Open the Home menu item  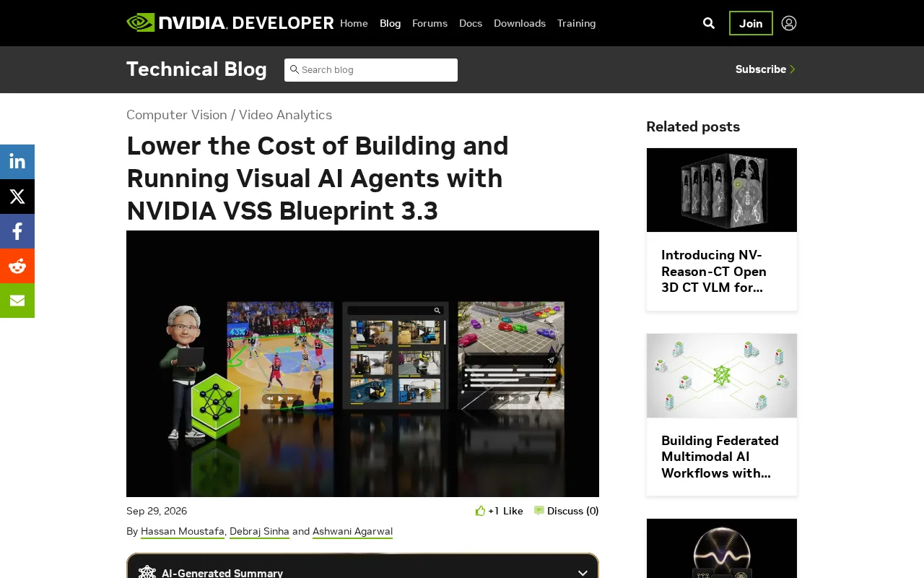(354, 23)
